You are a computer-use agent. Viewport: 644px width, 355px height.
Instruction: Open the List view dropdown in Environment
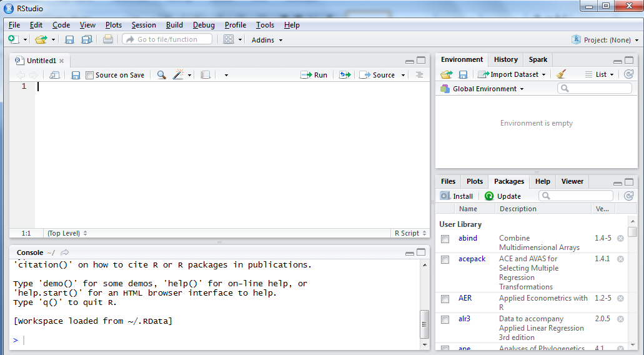click(x=599, y=74)
